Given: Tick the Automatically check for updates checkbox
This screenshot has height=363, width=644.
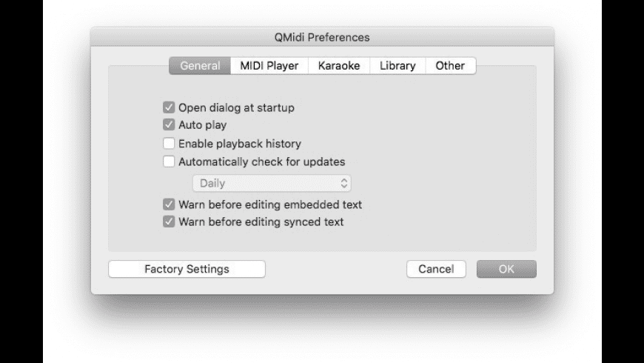Looking at the screenshot, I should tap(169, 161).
